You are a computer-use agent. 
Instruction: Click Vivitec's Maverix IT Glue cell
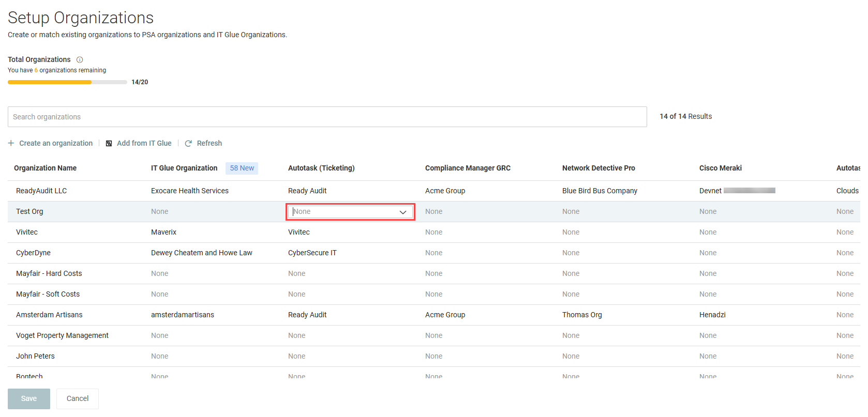point(163,232)
